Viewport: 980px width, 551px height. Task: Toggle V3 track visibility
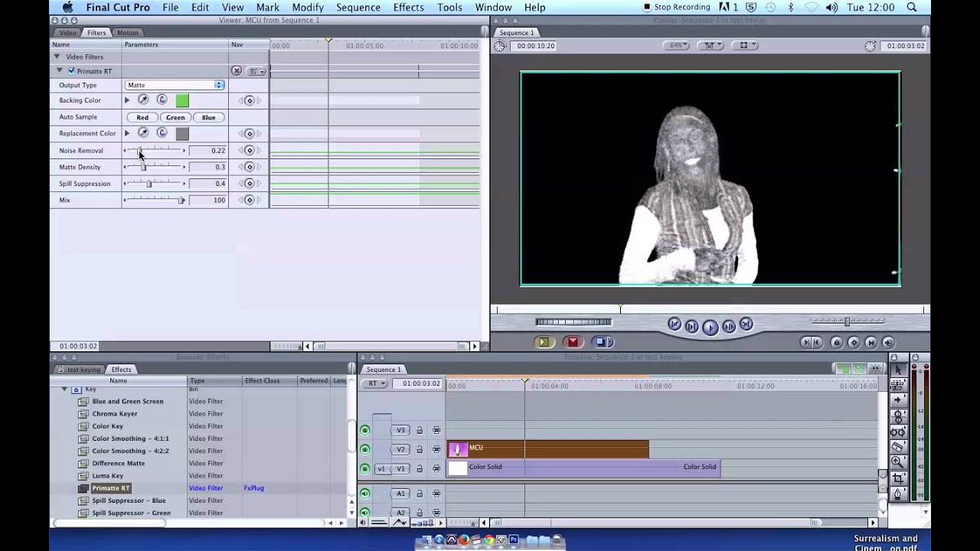[x=364, y=430]
